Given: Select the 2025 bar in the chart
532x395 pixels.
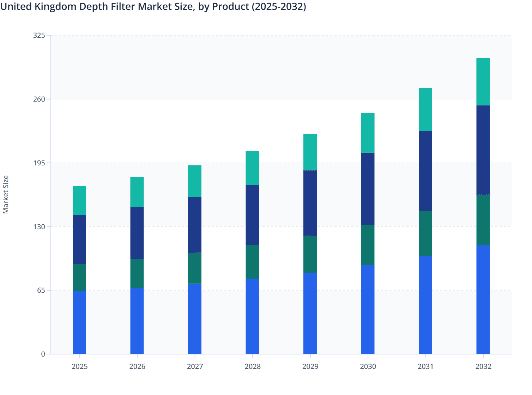Looking at the screenshot, I should [79, 268].
